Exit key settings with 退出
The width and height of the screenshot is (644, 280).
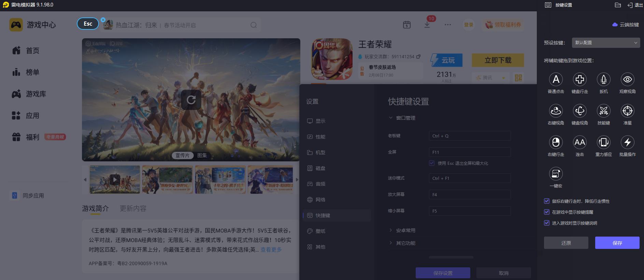[x=635, y=5]
